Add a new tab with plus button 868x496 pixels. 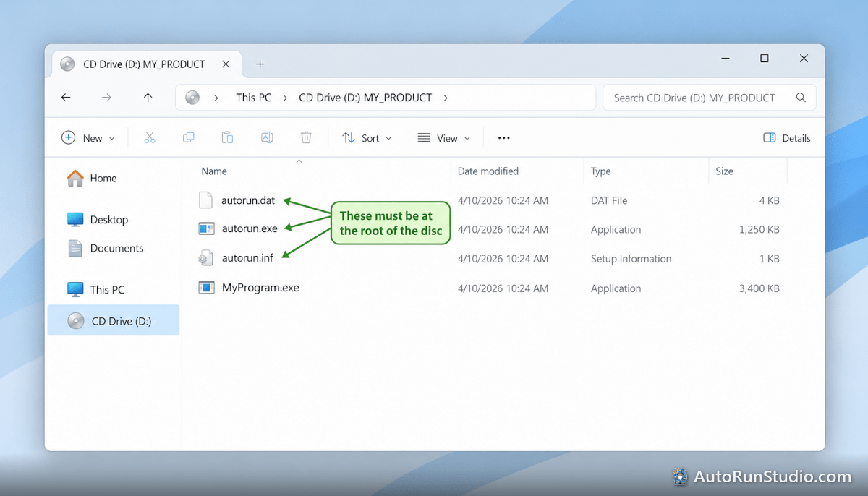(260, 64)
